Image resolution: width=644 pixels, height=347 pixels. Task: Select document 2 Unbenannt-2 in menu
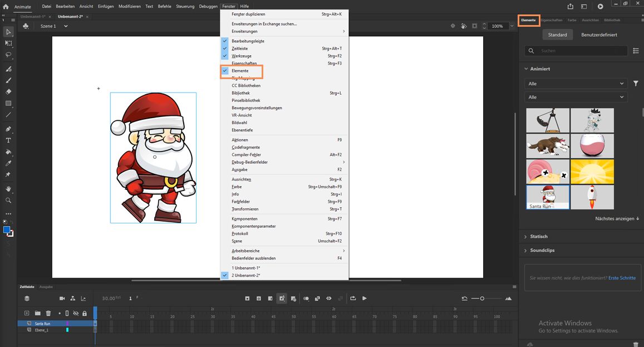pyautogui.click(x=284, y=276)
